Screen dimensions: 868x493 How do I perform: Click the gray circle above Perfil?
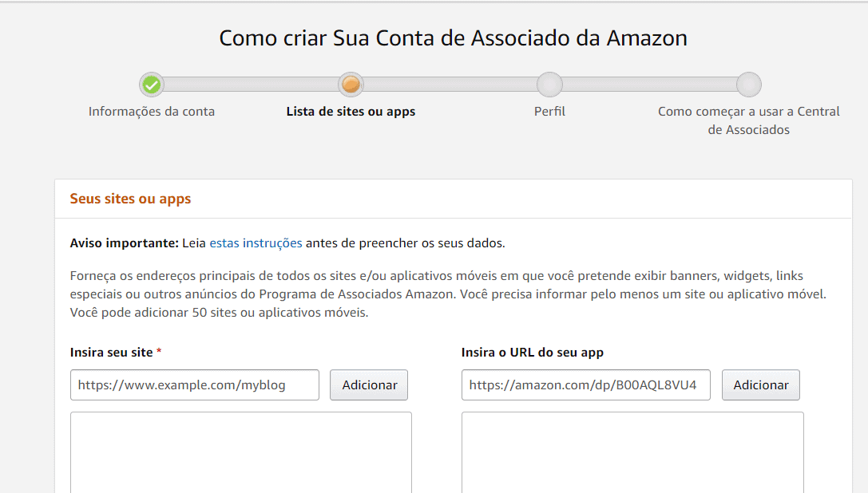(549, 85)
